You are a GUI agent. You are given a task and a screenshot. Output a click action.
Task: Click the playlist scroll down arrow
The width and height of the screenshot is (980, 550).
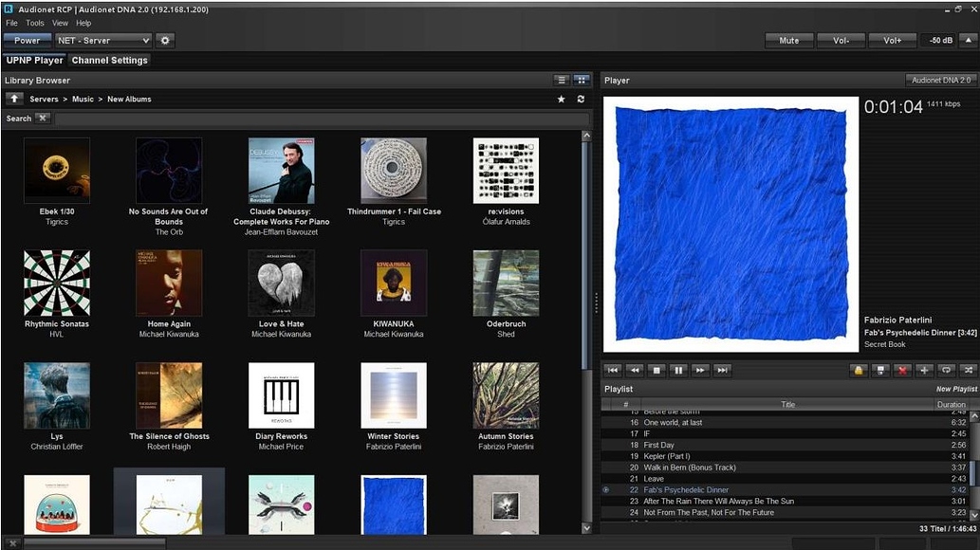[x=973, y=515]
